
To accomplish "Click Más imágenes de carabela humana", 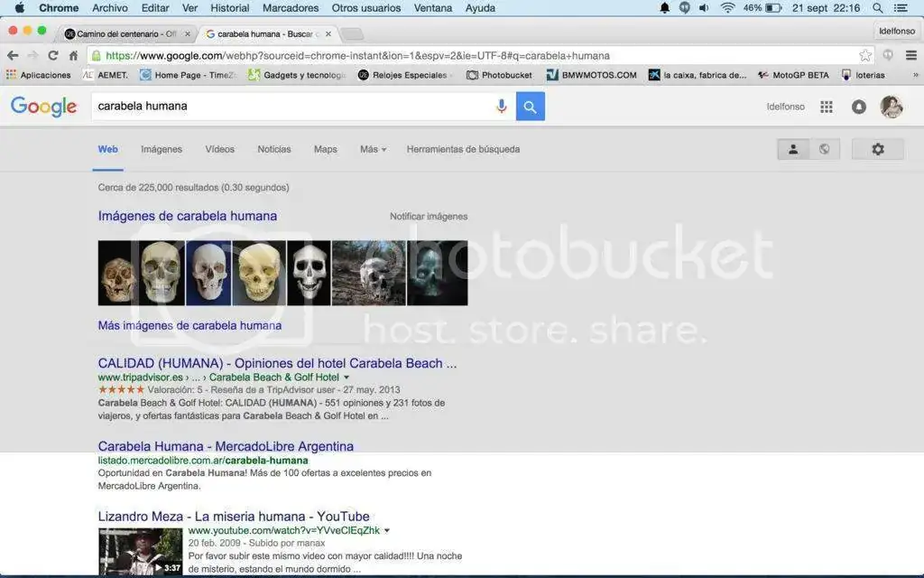I will pos(189,325).
